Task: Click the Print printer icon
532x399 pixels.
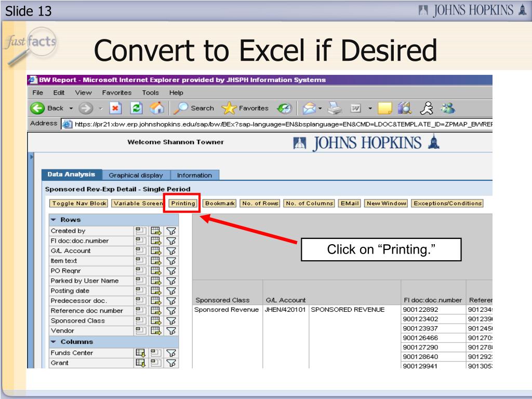Action: click(x=335, y=108)
